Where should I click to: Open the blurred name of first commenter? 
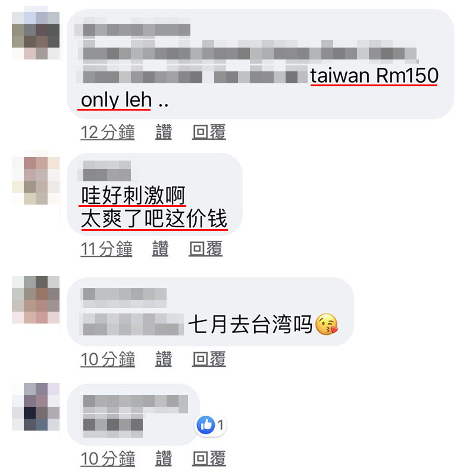[x=133, y=30]
